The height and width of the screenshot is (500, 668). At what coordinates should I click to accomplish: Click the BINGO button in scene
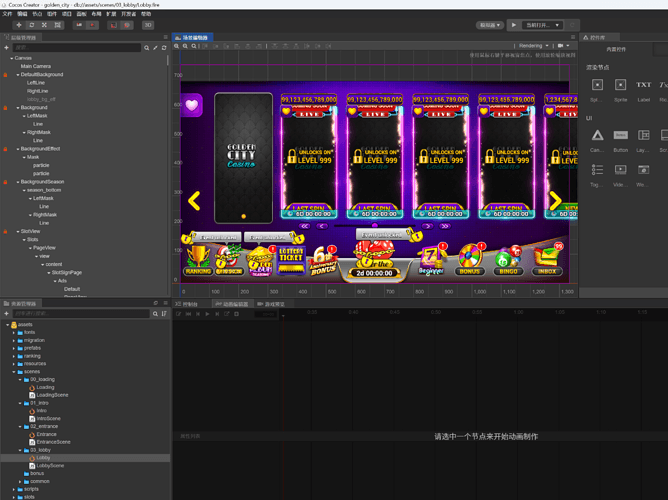(508, 261)
